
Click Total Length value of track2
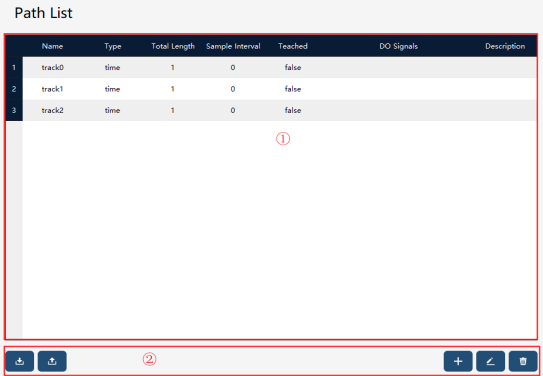[172, 110]
